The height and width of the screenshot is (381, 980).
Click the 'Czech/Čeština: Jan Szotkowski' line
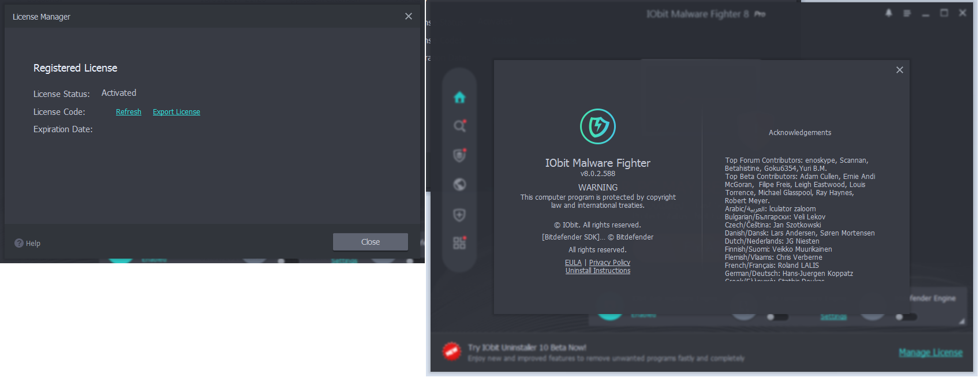pyautogui.click(x=773, y=225)
